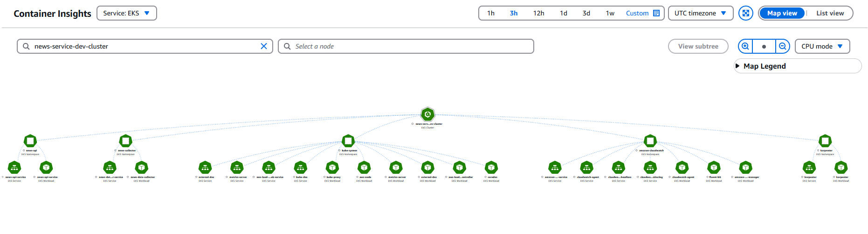Click the aws-load-...ok-service EKS Service node
868x234 pixels.
click(x=269, y=167)
